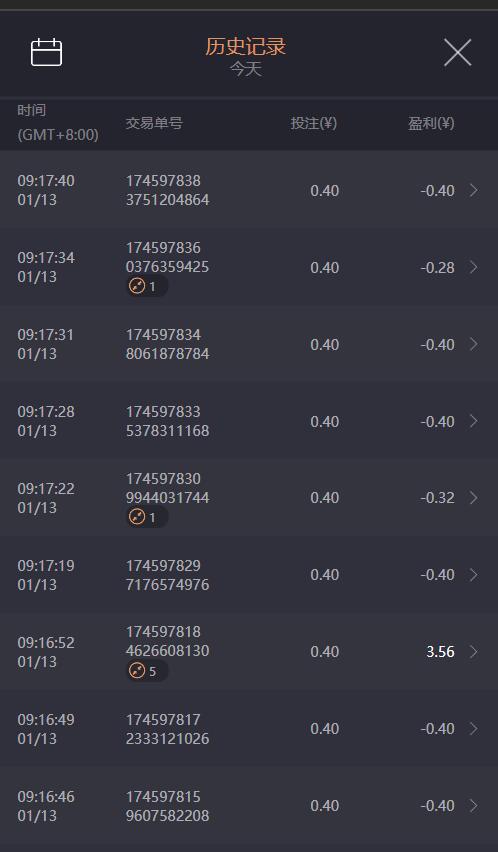The image size is (498, 852).
Task: Open the calendar date picker icon
Action: pos(46,53)
